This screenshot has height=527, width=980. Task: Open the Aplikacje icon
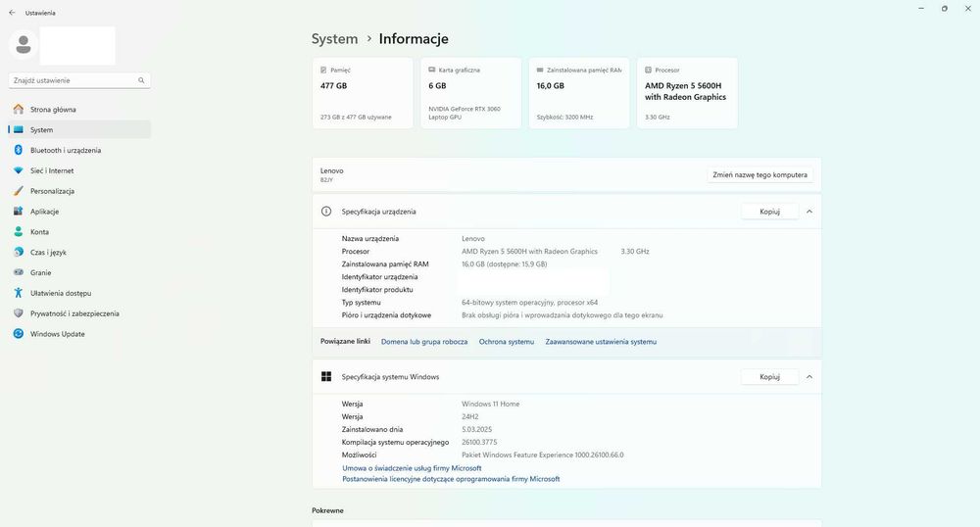coord(18,211)
